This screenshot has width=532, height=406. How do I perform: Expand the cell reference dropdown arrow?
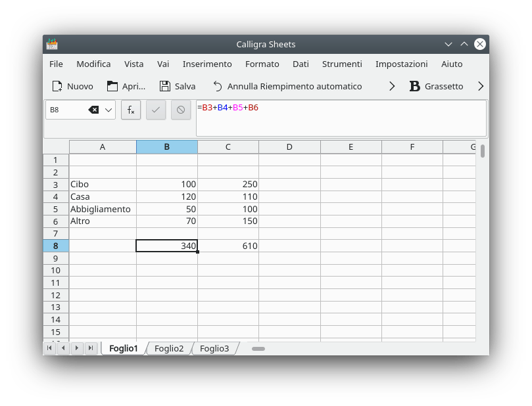coord(109,110)
